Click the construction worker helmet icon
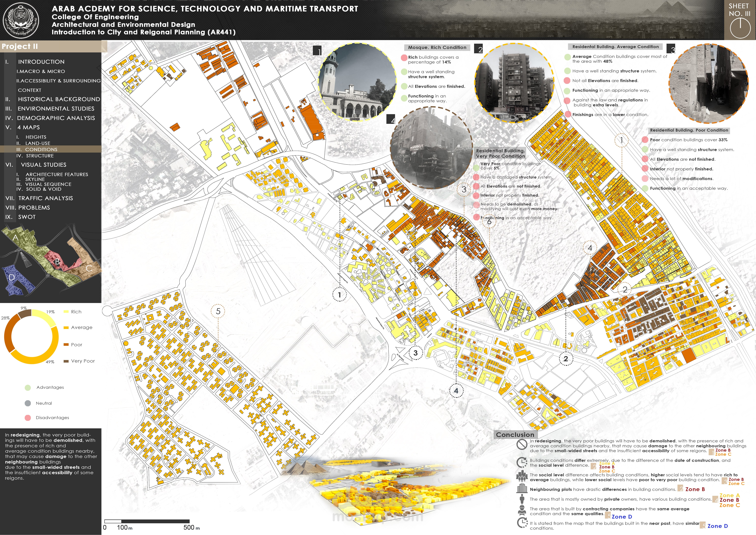Image resolution: width=756 pixels, height=535 pixels. point(522,511)
